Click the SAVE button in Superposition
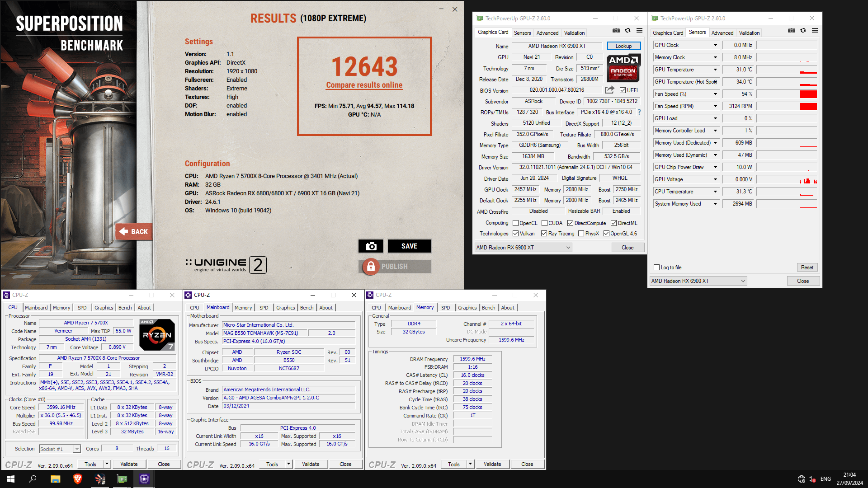The image size is (868, 488). [x=409, y=246]
